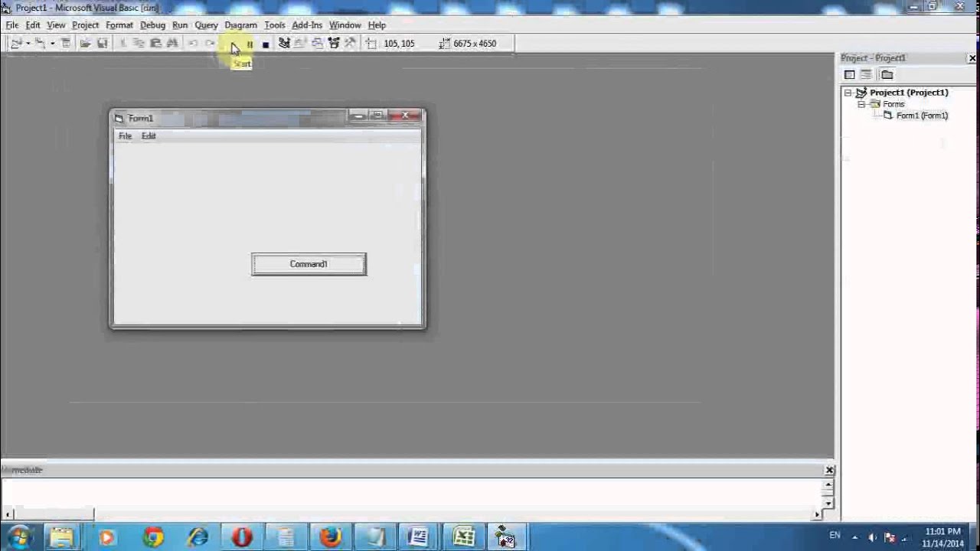
Task: Open the Project menu
Action: pyautogui.click(x=85, y=25)
